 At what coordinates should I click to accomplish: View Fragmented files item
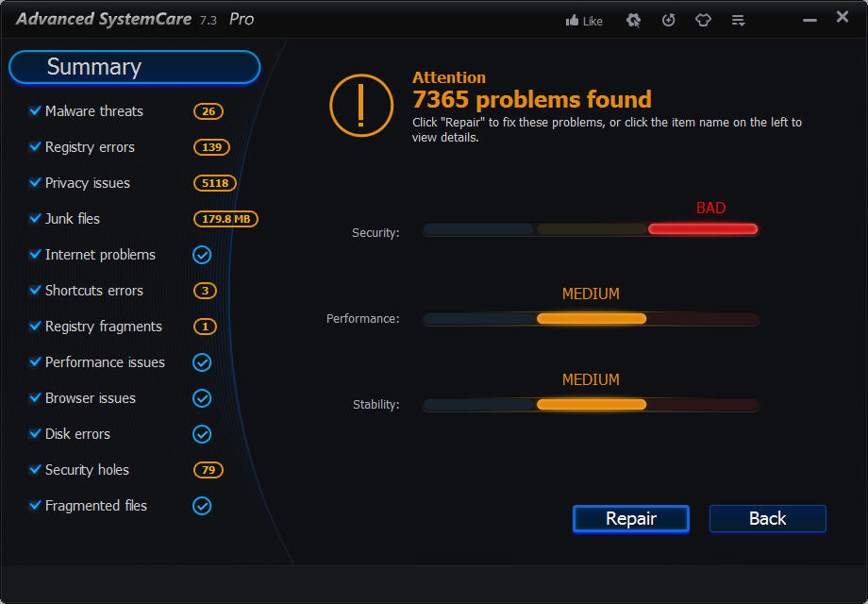click(x=96, y=506)
